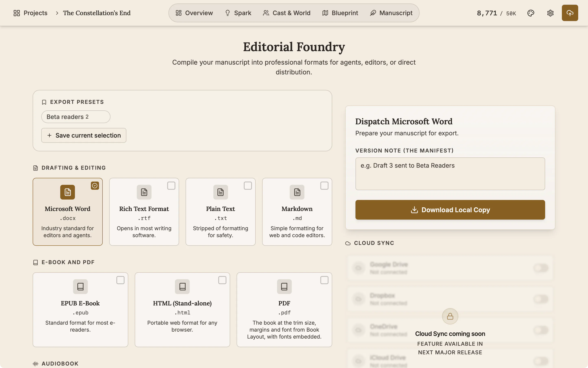Click the Markdown document icon
The height and width of the screenshot is (368, 588).
click(x=297, y=192)
